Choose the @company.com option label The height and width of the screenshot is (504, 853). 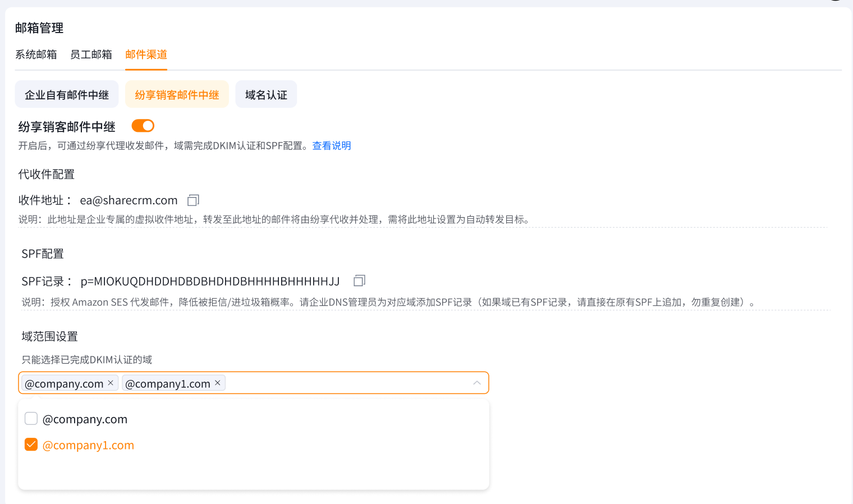[x=85, y=419]
